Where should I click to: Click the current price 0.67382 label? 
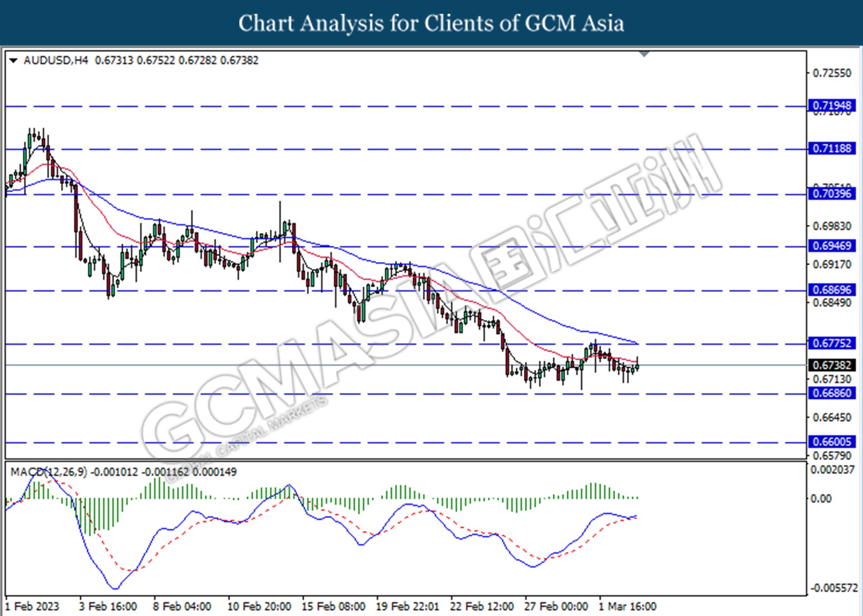(832, 365)
